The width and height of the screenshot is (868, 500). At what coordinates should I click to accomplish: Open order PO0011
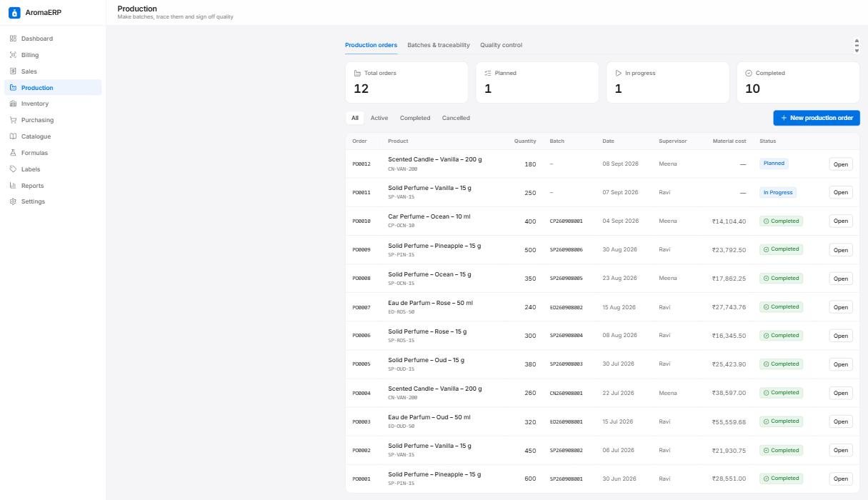841,193
